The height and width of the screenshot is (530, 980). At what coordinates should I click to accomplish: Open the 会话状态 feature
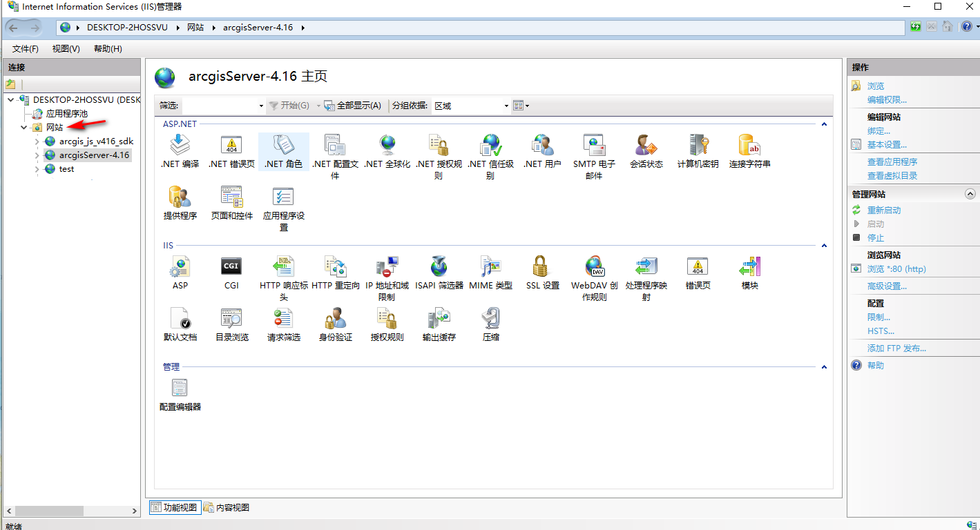[646, 152]
